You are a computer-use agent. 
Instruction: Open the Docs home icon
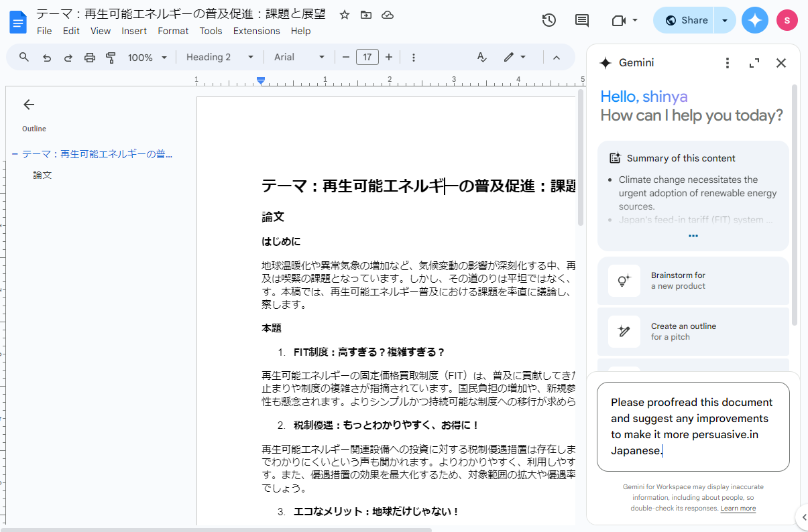(18, 22)
